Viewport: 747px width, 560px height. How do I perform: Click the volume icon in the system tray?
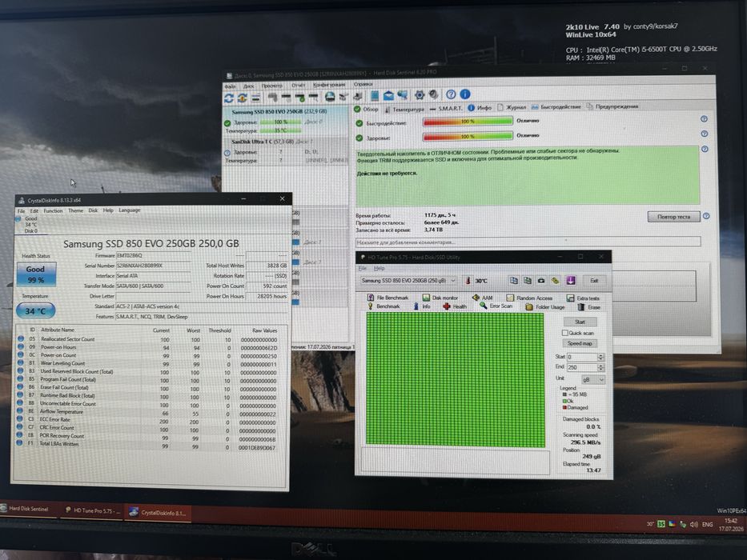pyautogui.click(x=693, y=524)
